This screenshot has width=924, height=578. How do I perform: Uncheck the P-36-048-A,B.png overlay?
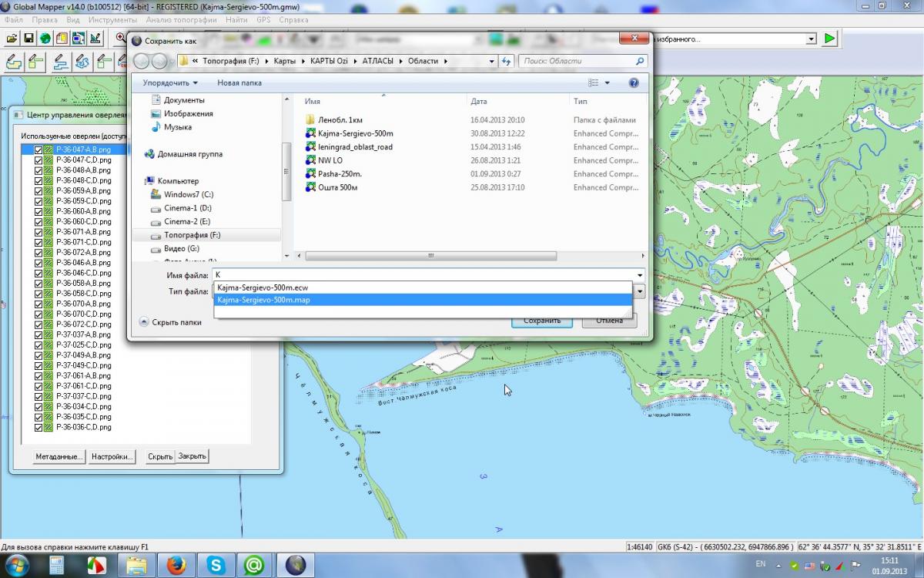(x=38, y=170)
